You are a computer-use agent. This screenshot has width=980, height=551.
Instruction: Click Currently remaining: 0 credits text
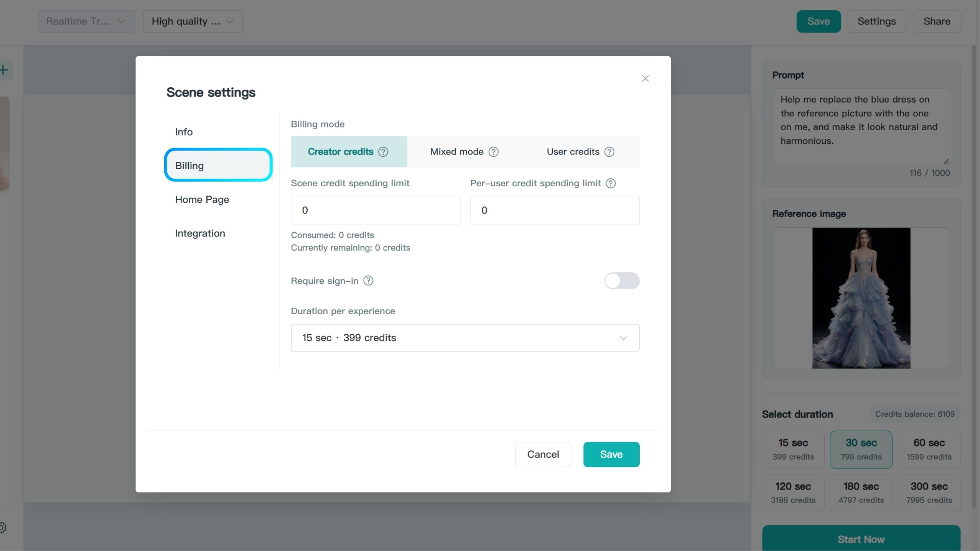(x=350, y=248)
